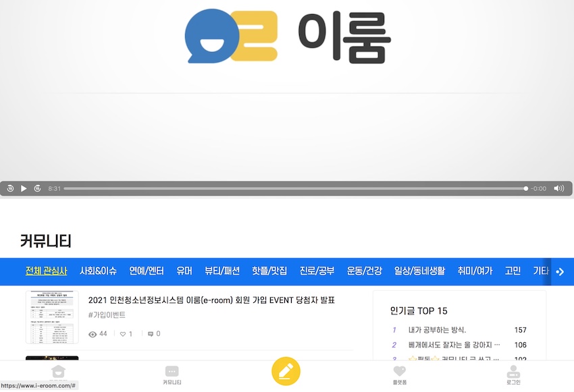
Task: Click the 157 view count text
Action: click(520, 330)
